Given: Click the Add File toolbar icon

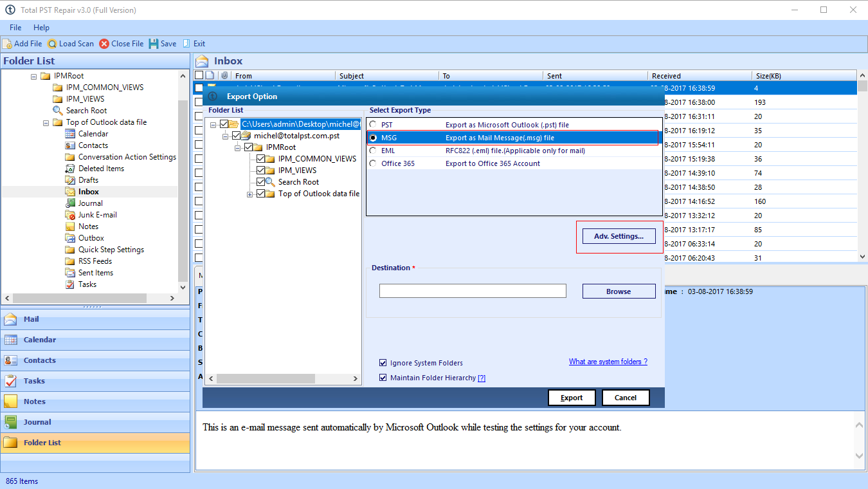Looking at the screenshot, I should pos(7,44).
